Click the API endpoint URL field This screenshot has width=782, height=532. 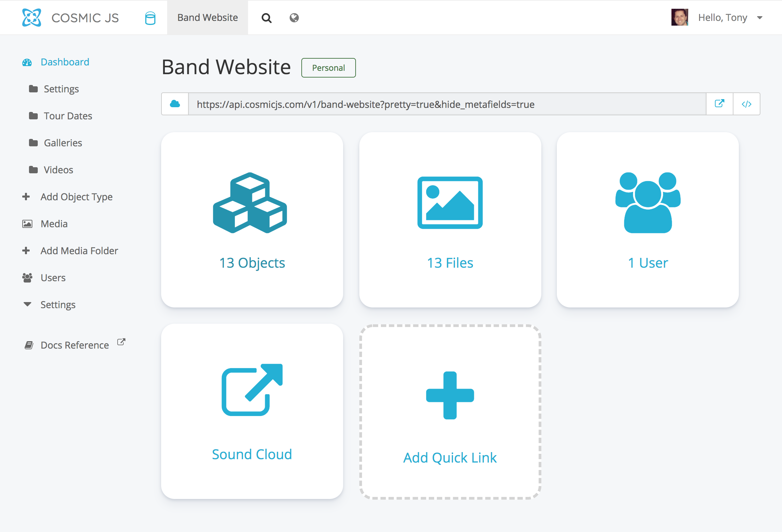point(447,104)
